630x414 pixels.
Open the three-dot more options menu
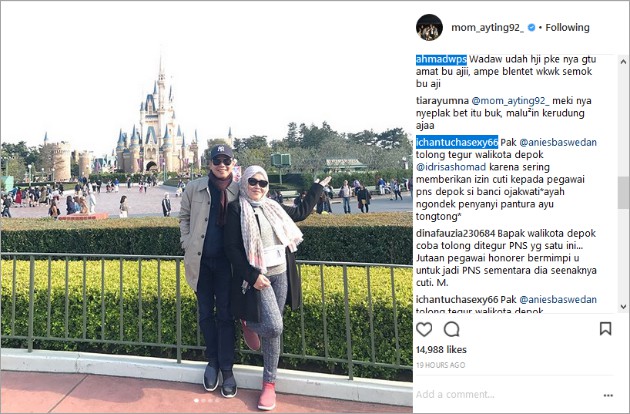[x=608, y=396]
